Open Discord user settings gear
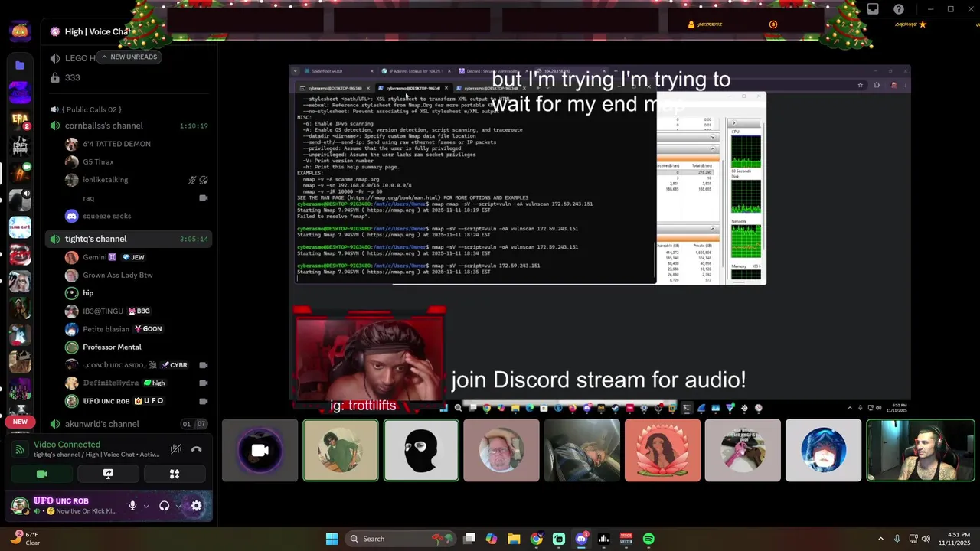Screen dimensions: 980x551 (x=197, y=506)
